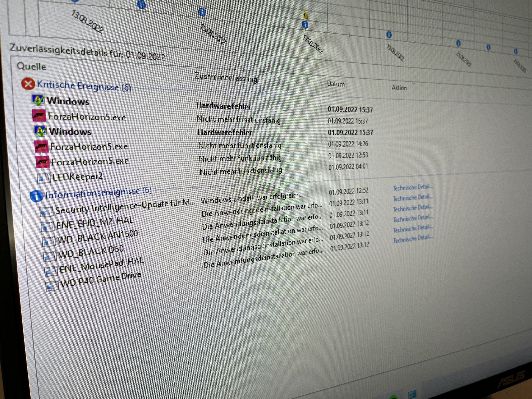Select the ENE_EHD_M2_HAL entry
The image size is (532, 399).
95,223
